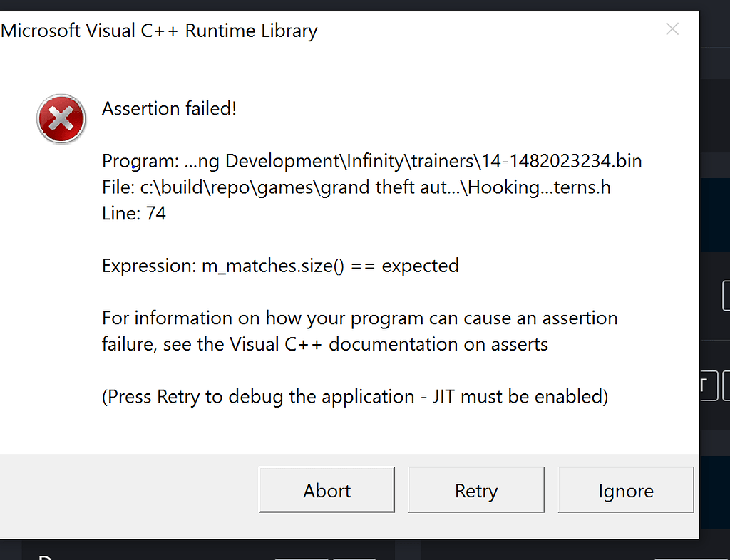Select the Abort button
This screenshot has width=730, height=560.
[327, 490]
